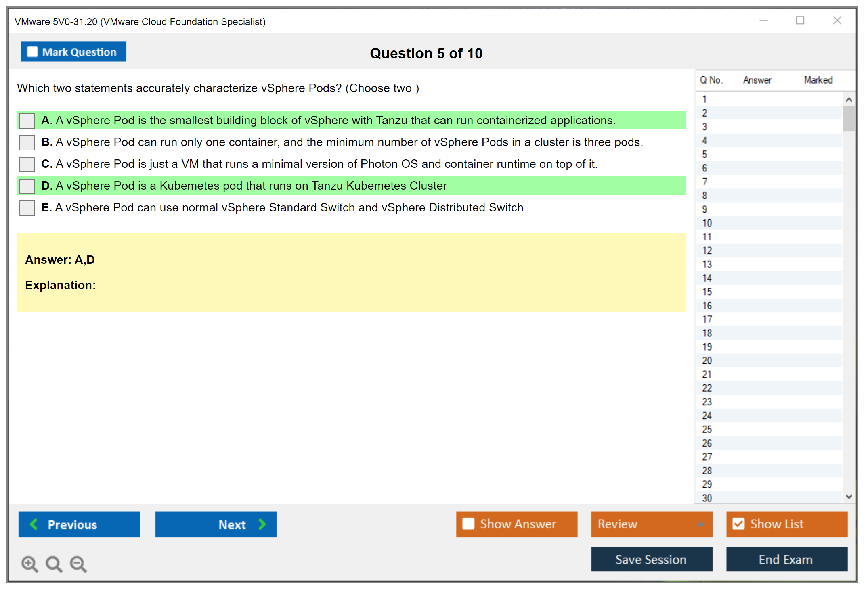Select question 10 in the list
Screen dimensions: 868x593
(x=707, y=223)
